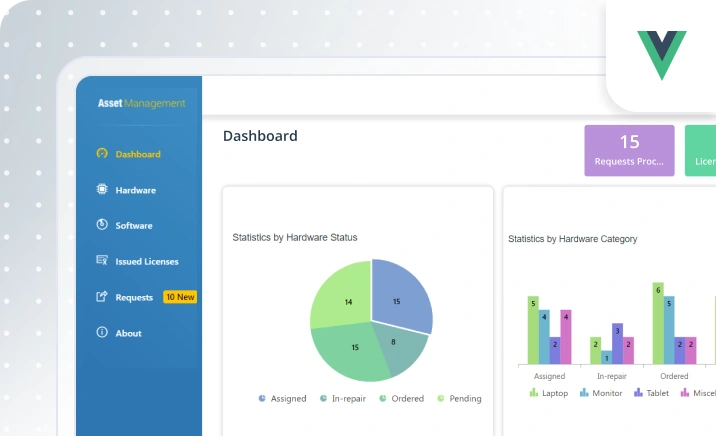Click the 15 Requests Processed card
Viewport: 716px width, 436px height.
(x=629, y=151)
